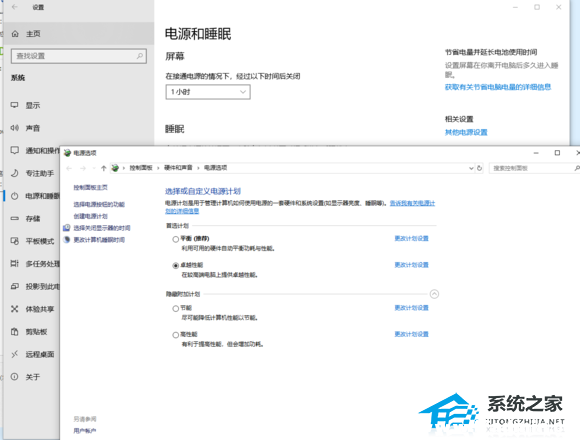Select the Balanced (平衡) power plan
This screenshot has height=440, width=580.
pos(176,239)
